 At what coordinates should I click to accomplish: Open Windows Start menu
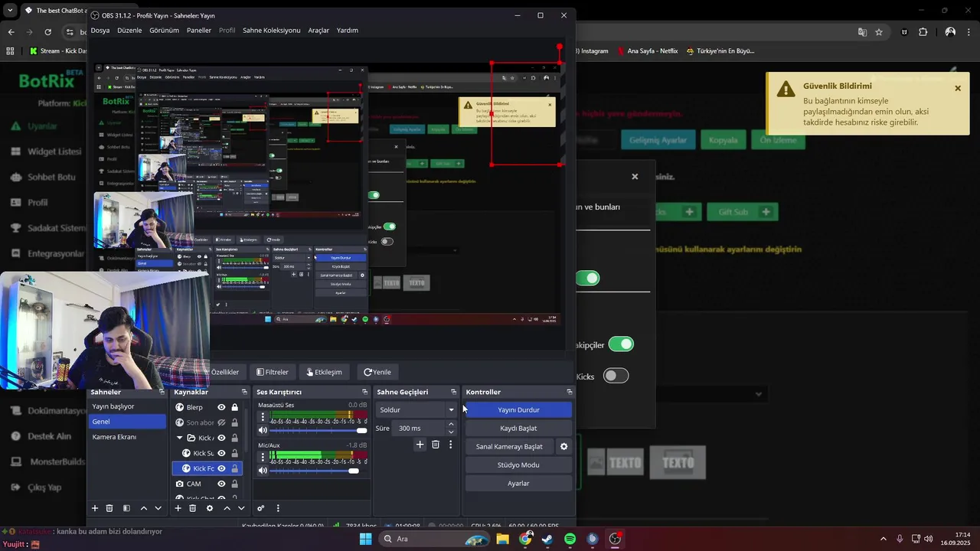[x=365, y=539]
